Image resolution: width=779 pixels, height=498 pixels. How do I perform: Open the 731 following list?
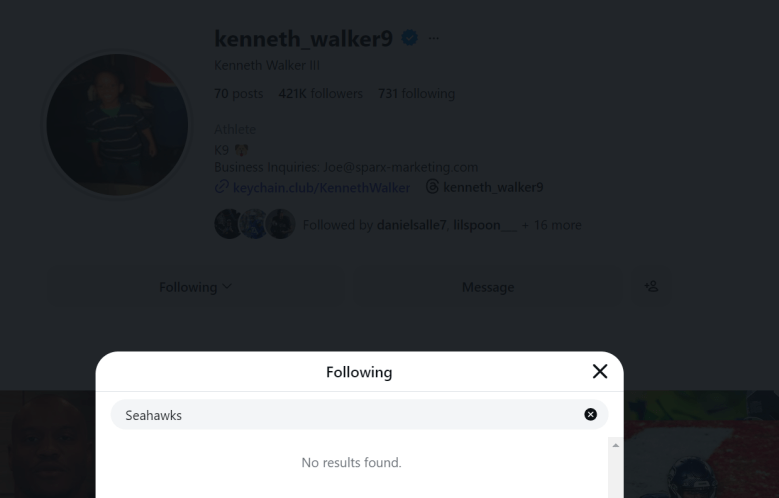click(x=416, y=94)
